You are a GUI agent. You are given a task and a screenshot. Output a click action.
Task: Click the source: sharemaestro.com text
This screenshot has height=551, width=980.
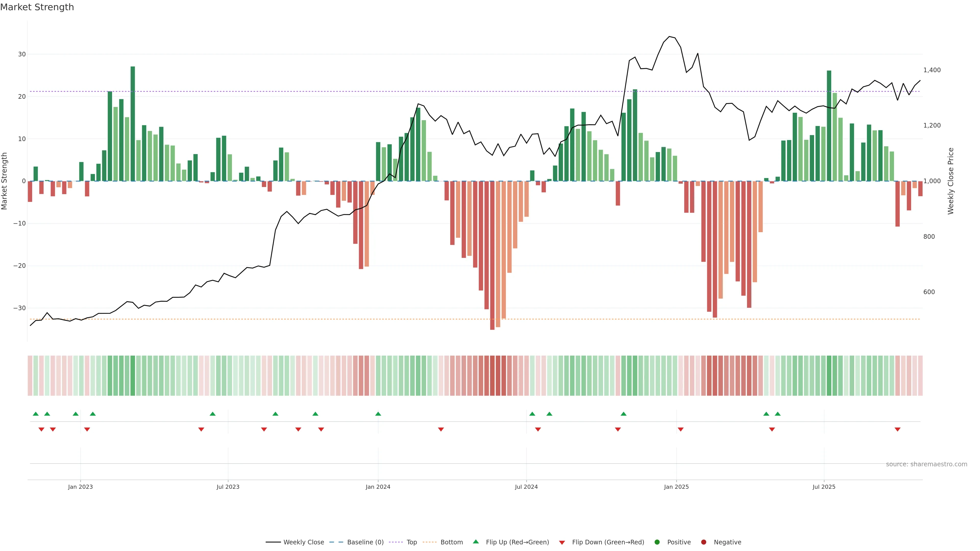click(x=926, y=464)
